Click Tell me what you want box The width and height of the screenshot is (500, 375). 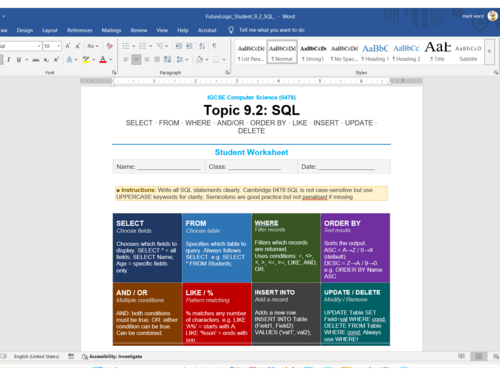[272, 30]
